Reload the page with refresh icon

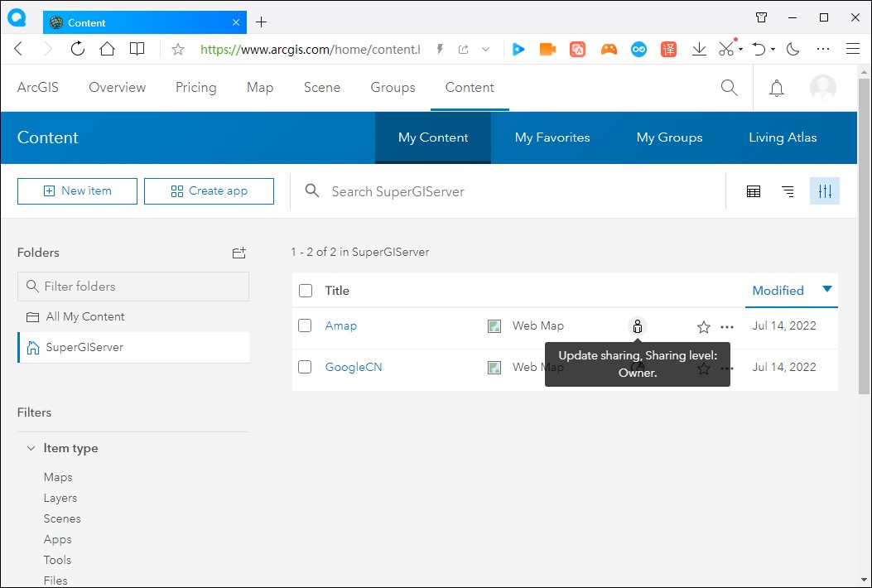coord(77,49)
